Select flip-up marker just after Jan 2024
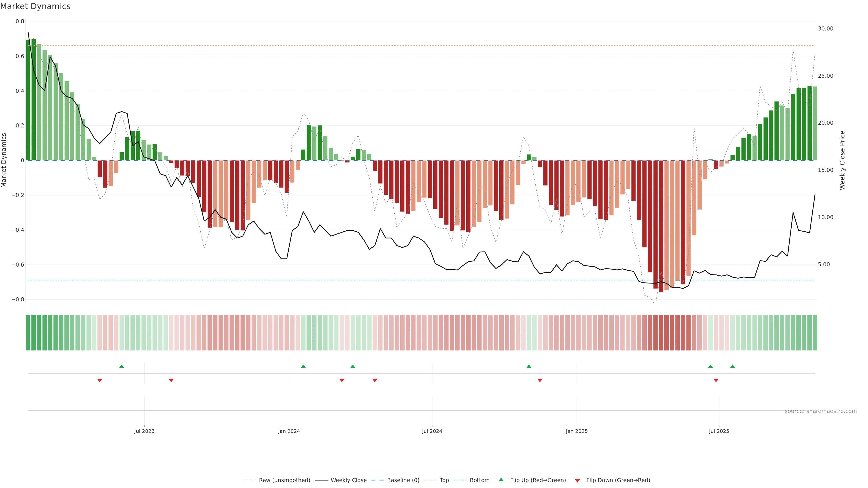This screenshot has height=488, width=868. click(x=303, y=366)
